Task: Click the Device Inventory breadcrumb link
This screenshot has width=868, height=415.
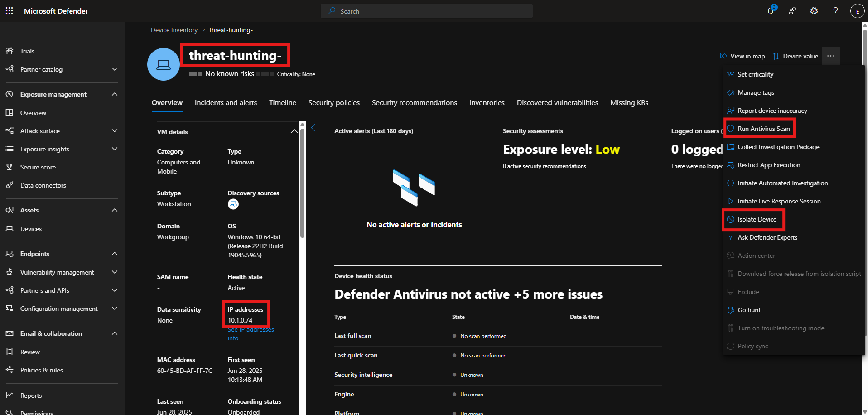Action: (x=174, y=30)
